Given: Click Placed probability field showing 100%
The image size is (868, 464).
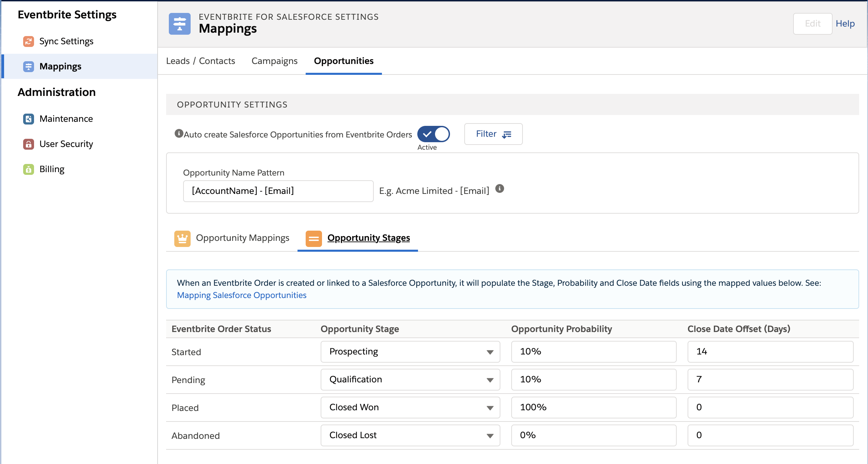Looking at the screenshot, I should tap(594, 408).
